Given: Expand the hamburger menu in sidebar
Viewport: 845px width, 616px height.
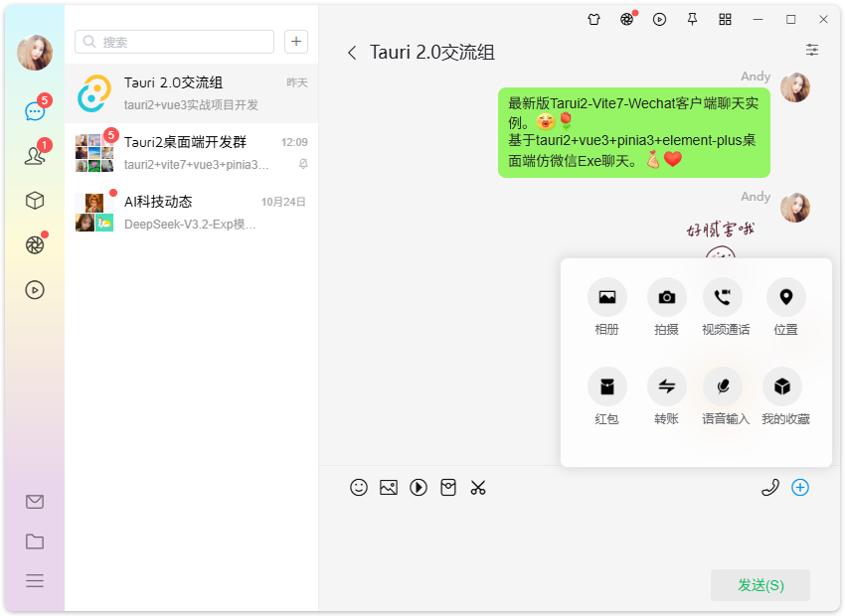Looking at the screenshot, I should pos(35,581).
